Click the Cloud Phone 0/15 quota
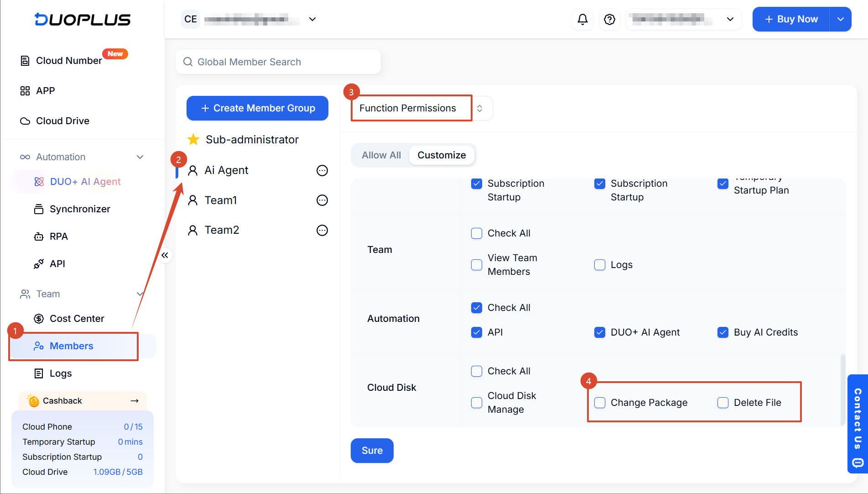 133,427
